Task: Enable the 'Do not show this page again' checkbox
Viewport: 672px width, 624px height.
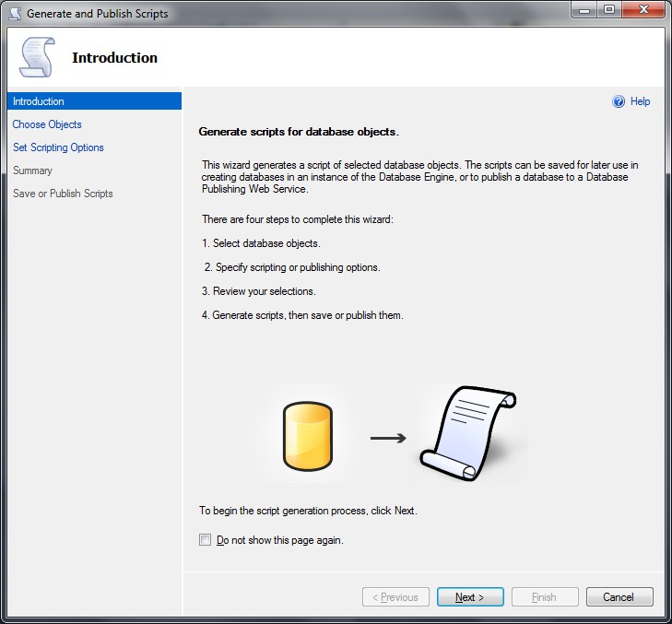Action: [206, 539]
